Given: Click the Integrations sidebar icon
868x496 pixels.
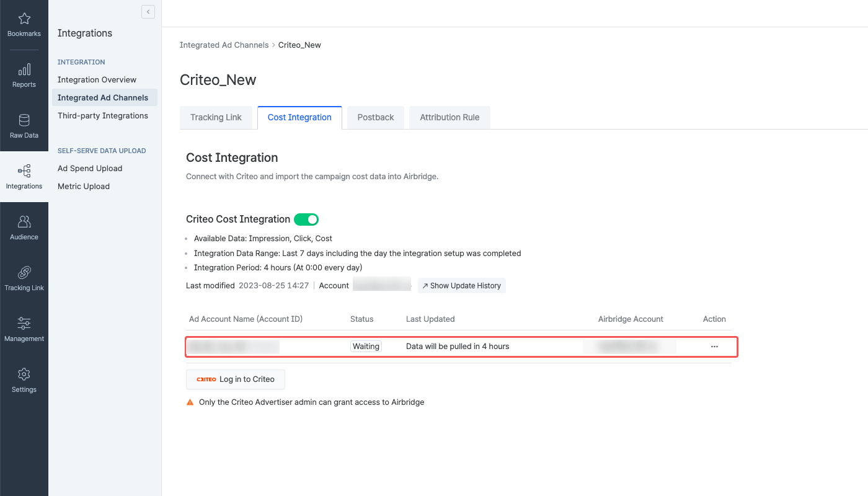Looking at the screenshot, I should 24,176.
